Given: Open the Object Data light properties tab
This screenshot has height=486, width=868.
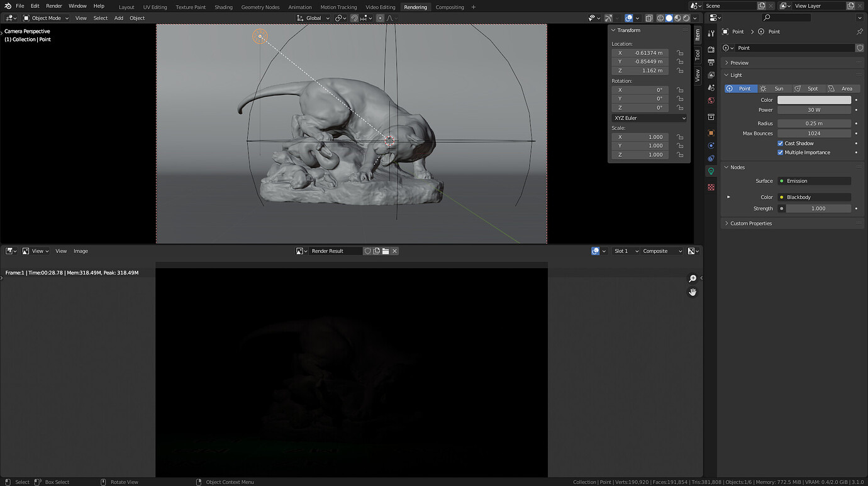Looking at the screenshot, I should click(x=711, y=171).
